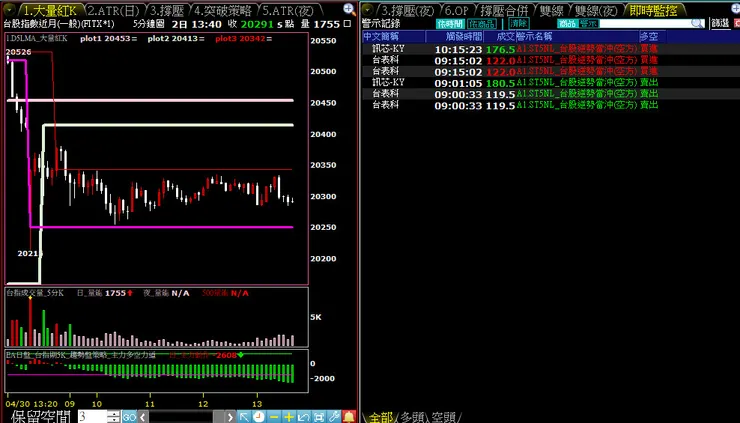The image size is (740, 423).
Task: Click the magnifier search icon in search box
Action: (697, 23)
